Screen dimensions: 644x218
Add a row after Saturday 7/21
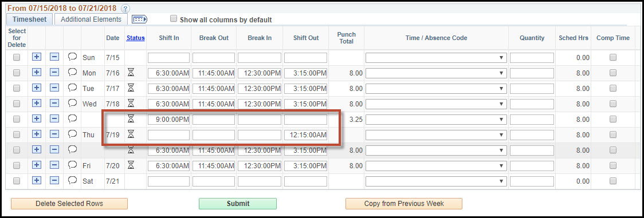point(37,181)
